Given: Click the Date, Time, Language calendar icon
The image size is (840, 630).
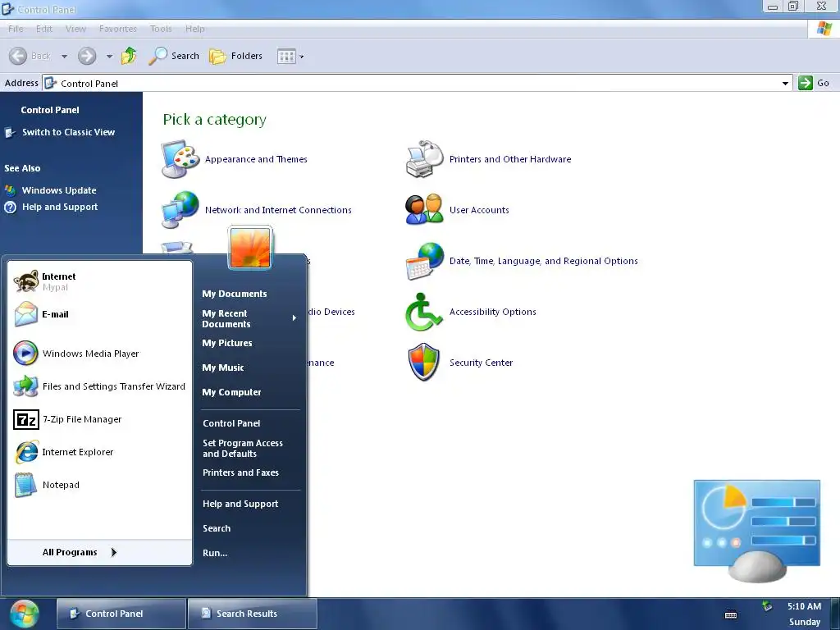Looking at the screenshot, I should (x=424, y=261).
